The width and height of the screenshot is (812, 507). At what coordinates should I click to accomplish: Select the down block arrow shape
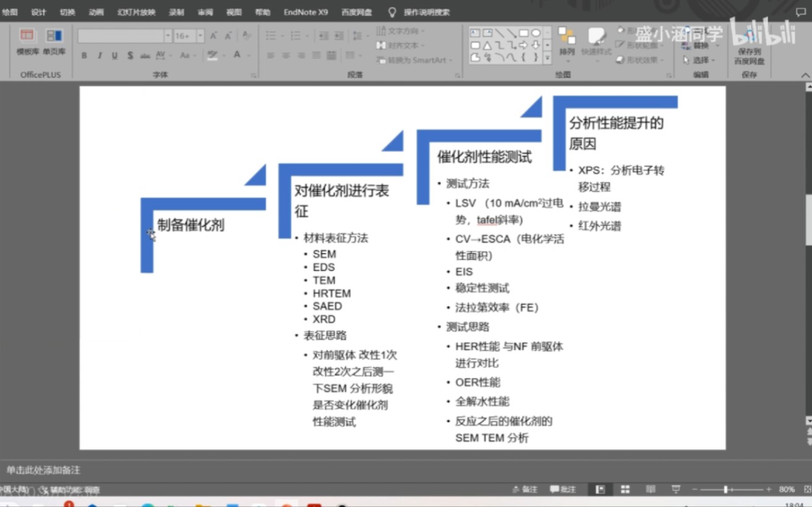pyautogui.click(x=536, y=45)
